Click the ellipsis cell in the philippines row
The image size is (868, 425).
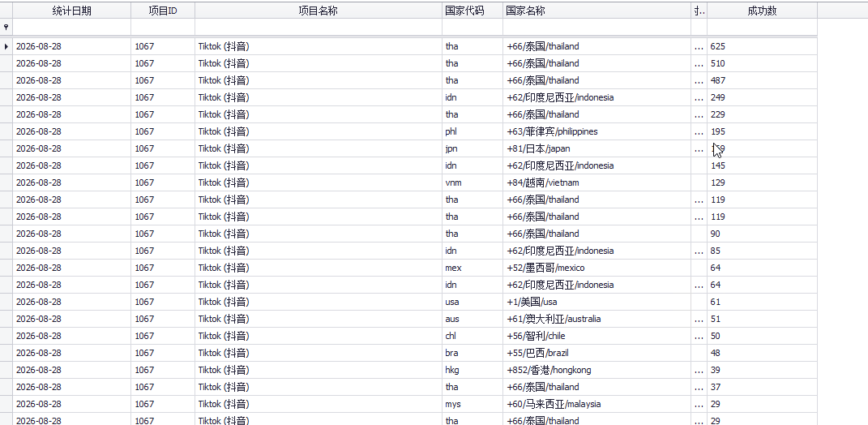point(699,132)
